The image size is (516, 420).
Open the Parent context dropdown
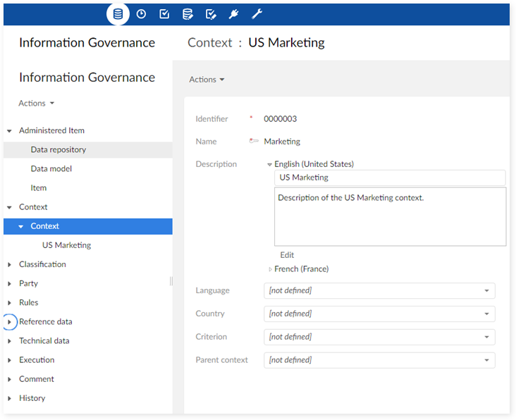(x=379, y=360)
